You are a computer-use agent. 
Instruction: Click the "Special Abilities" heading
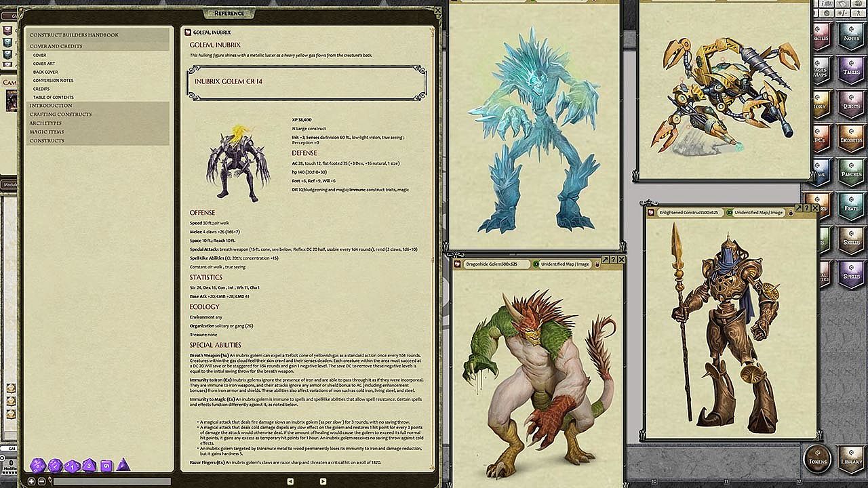point(216,345)
